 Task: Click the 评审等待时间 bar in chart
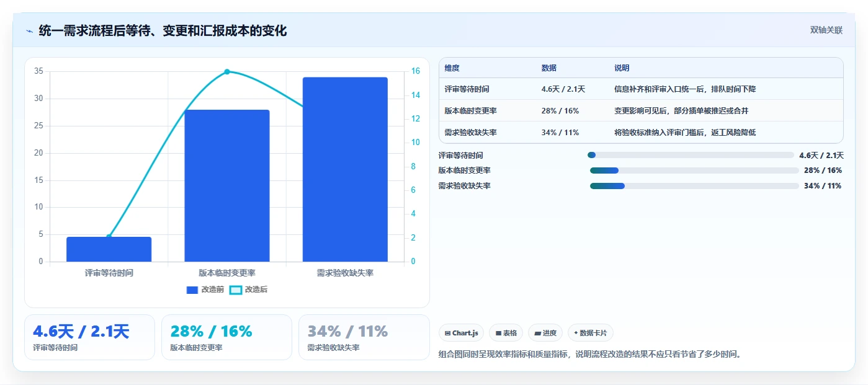(109, 249)
